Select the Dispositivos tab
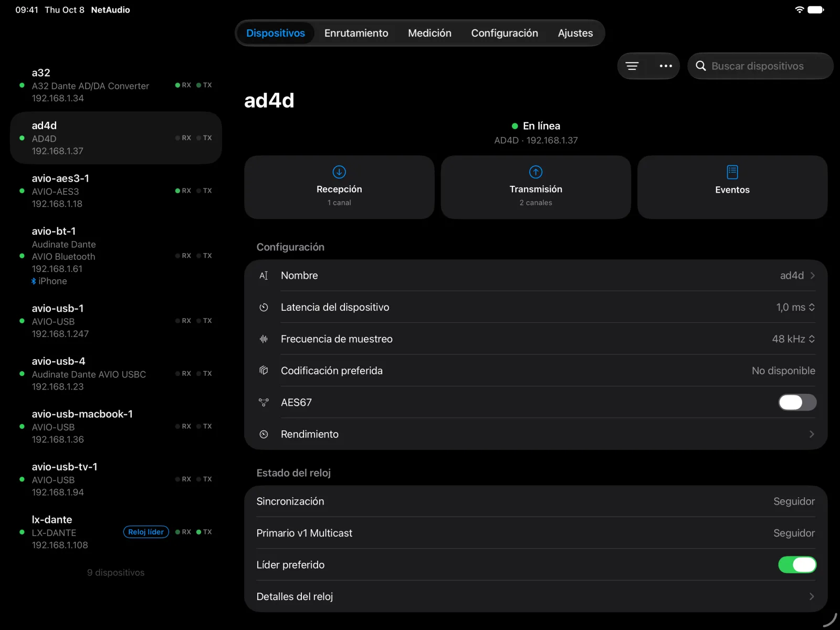The height and width of the screenshot is (630, 840). point(276,33)
